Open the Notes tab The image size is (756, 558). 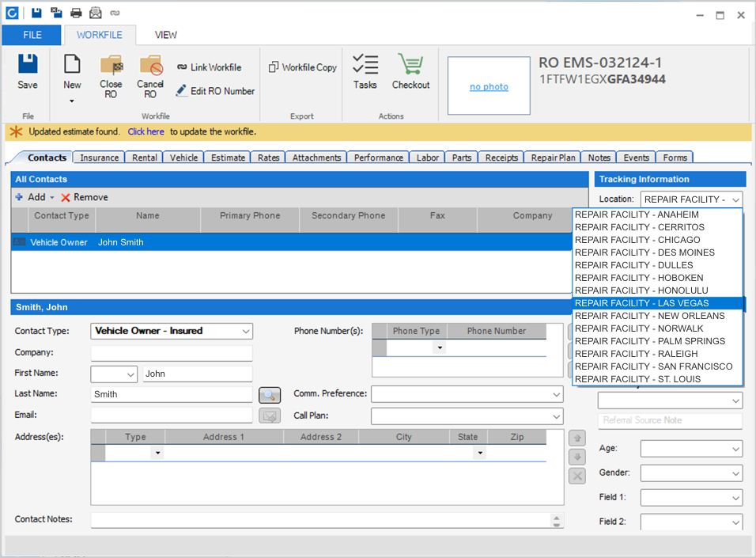click(x=599, y=158)
